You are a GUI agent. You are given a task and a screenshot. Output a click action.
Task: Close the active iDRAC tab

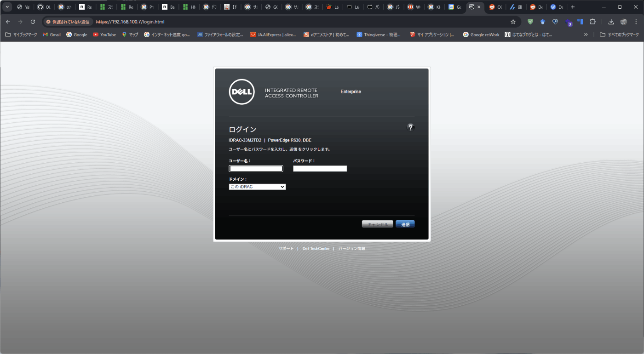point(479,7)
